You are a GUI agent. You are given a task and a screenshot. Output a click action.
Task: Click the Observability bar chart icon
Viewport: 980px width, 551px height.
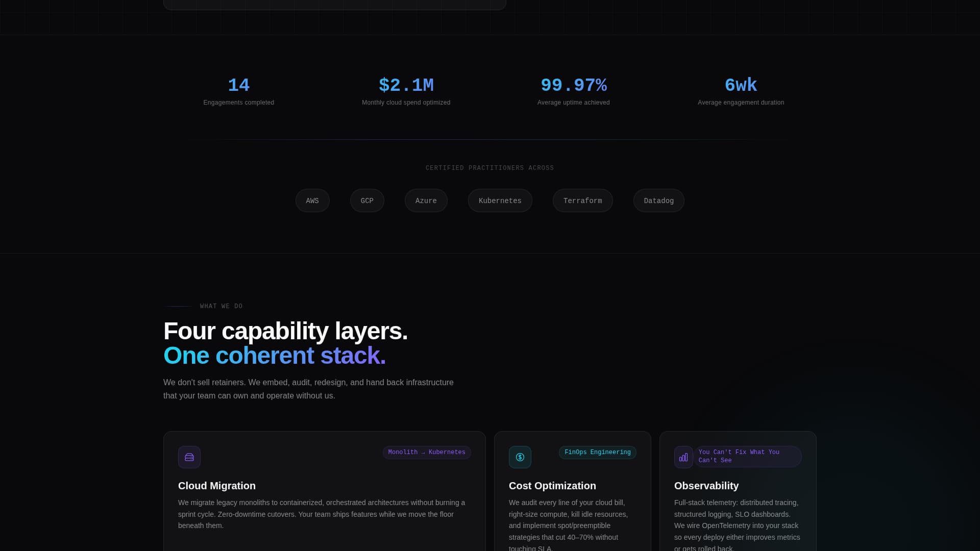coord(683,457)
